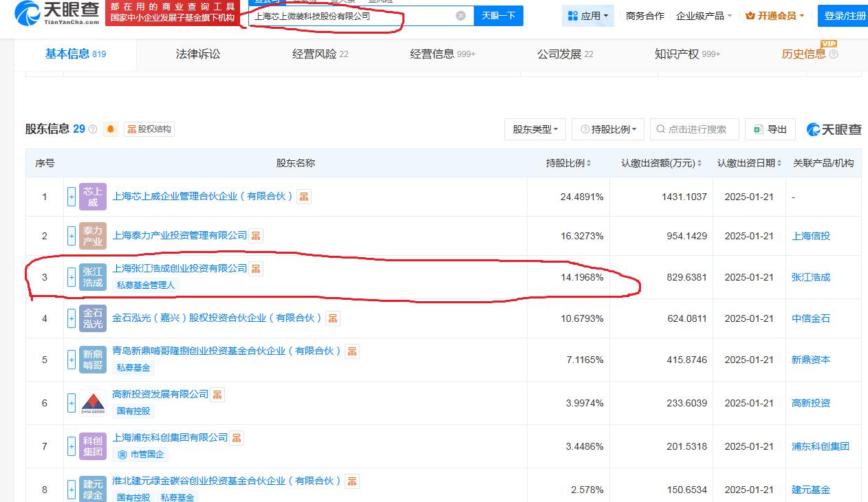
Task: Open 金石泓光（嘉兴）股权投资合伙企业 link
Action: point(217,318)
